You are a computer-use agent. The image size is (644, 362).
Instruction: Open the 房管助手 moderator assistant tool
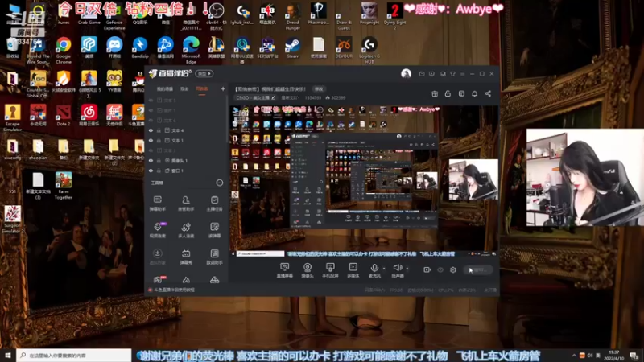pos(186,204)
